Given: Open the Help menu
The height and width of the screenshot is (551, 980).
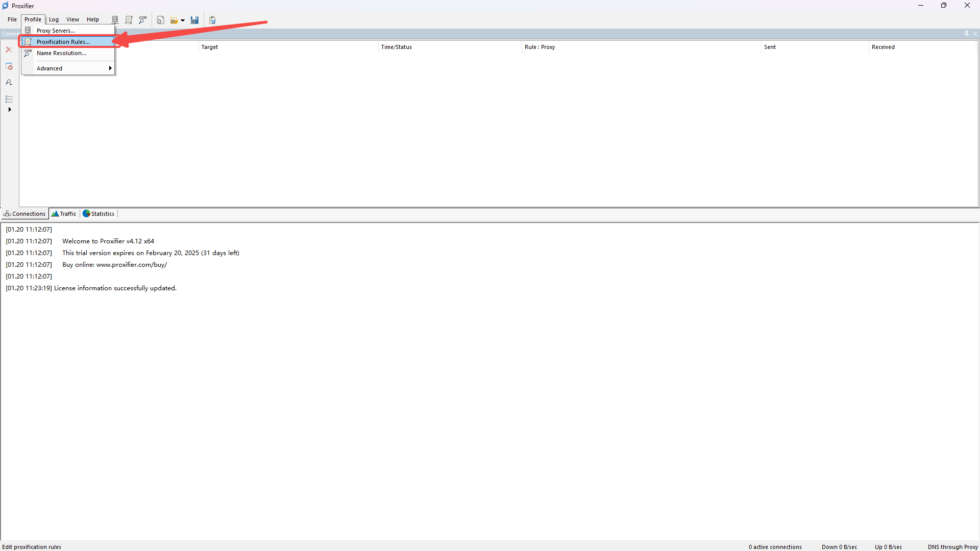Looking at the screenshot, I should pos(93,19).
